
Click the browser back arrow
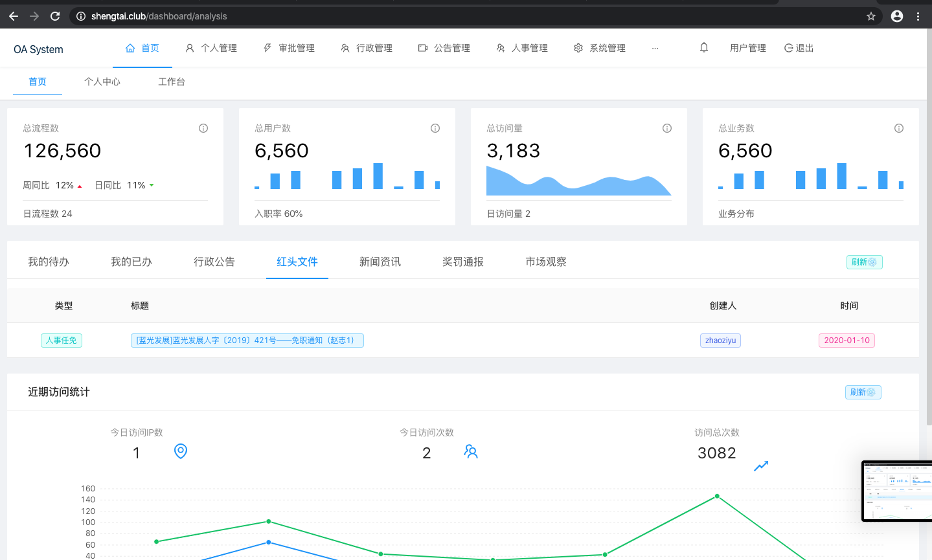point(14,16)
